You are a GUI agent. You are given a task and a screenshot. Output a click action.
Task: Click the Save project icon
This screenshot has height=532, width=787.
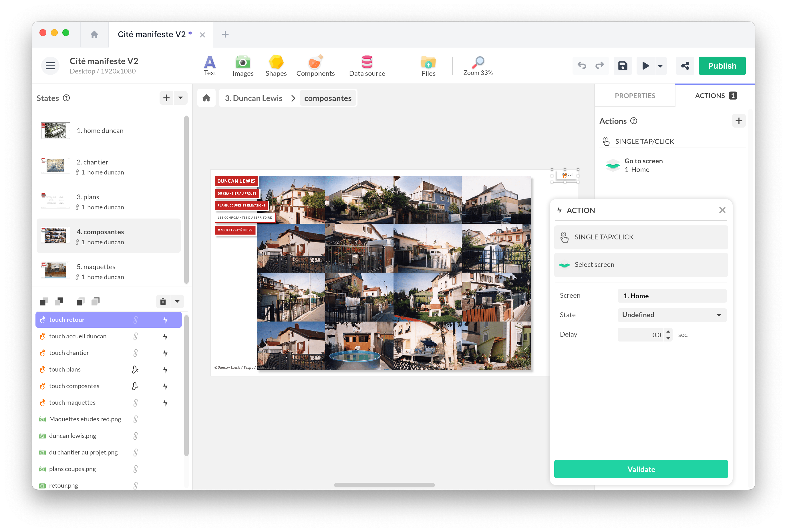point(623,65)
